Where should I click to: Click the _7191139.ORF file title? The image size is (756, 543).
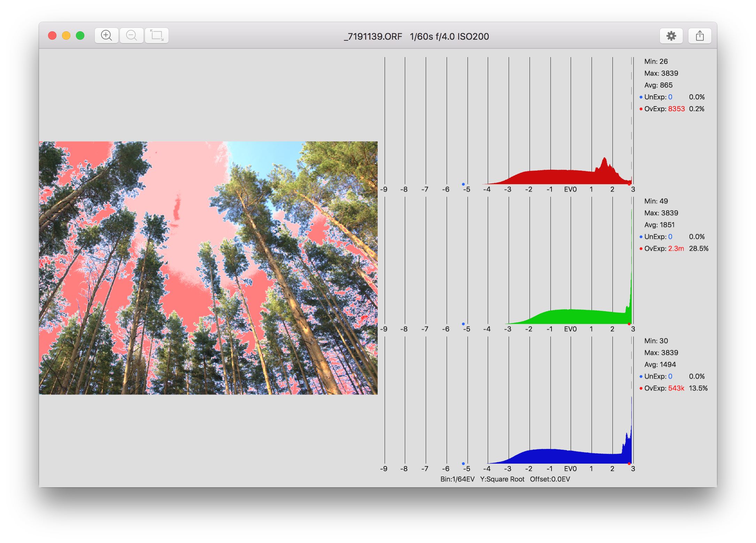click(373, 37)
